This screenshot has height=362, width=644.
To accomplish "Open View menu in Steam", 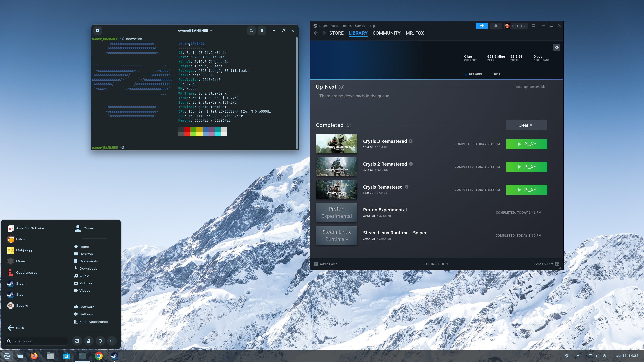I will point(334,26).
